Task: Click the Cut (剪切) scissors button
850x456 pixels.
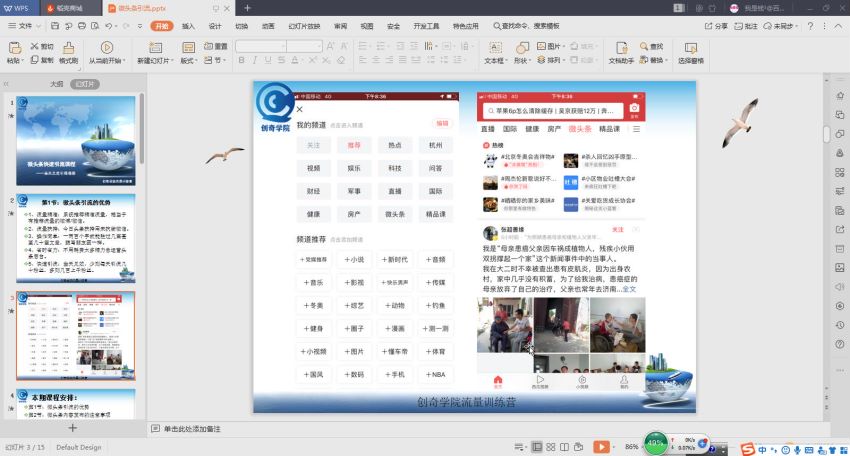Action: click(42, 46)
